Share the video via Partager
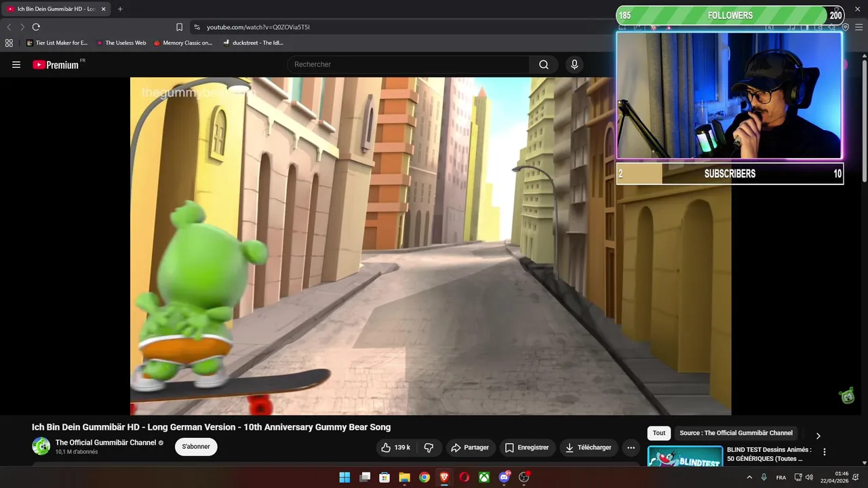Viewport: 868px width, 488px height. pyautogui.click(x=470, y=447)
